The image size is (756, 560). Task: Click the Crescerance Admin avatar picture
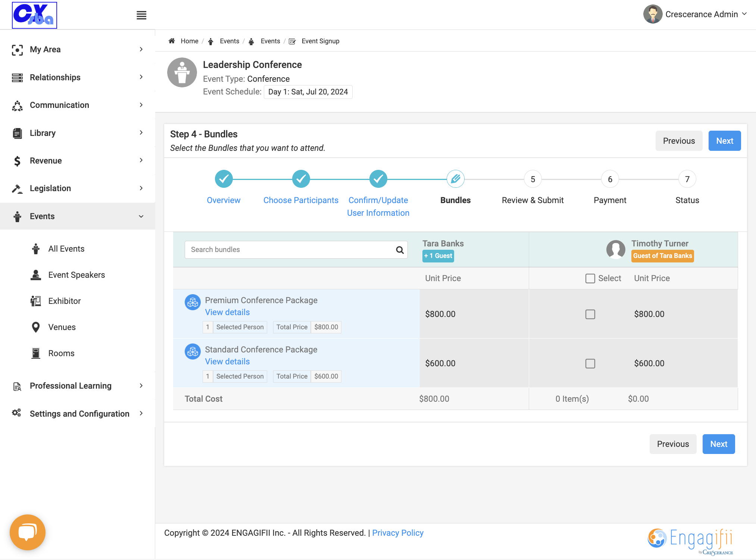653,14
